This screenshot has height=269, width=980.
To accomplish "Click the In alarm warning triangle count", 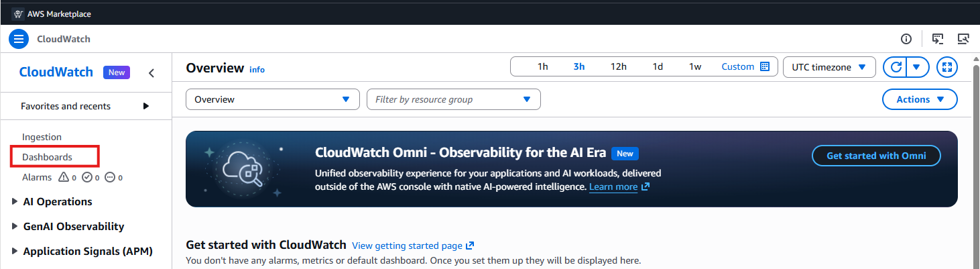I will [68, 178].
